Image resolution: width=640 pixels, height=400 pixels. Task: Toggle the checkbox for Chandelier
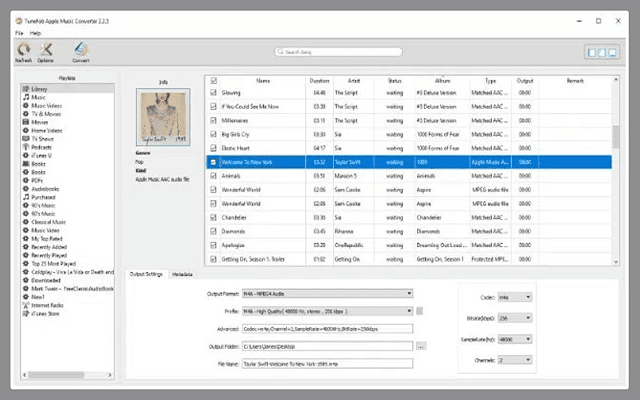(x=213, y=215)
